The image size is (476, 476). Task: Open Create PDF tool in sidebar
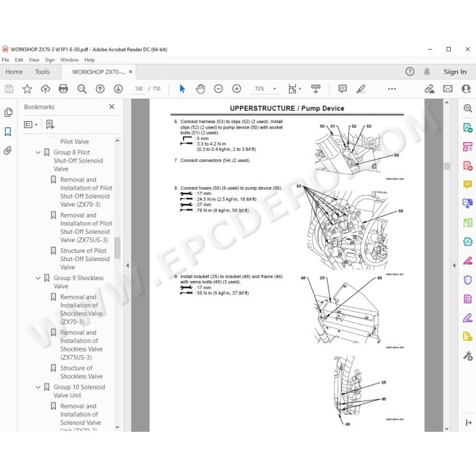click(468, 165)
